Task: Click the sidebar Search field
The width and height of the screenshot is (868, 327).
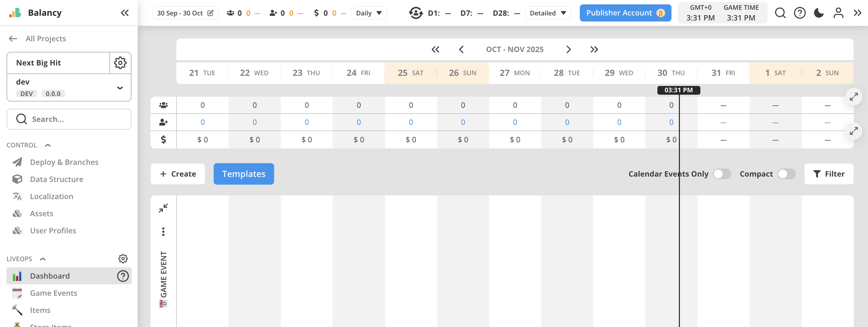Action: (69, 119)
